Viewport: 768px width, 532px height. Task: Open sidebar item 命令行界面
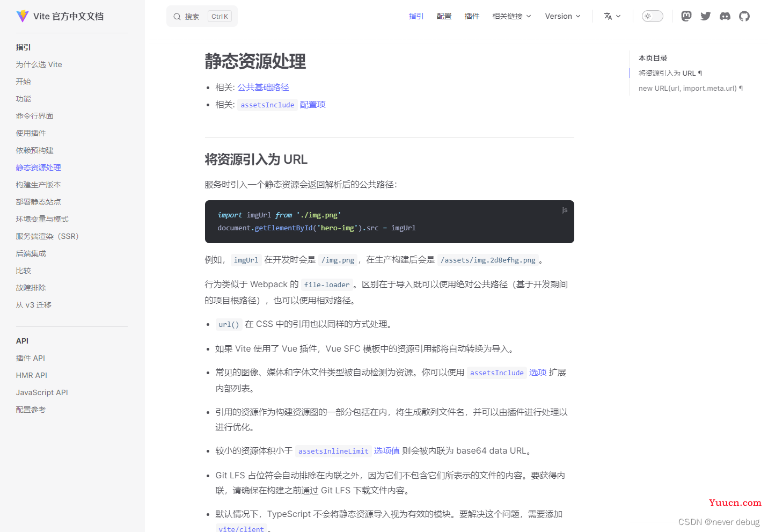click(x=35, y=116)
